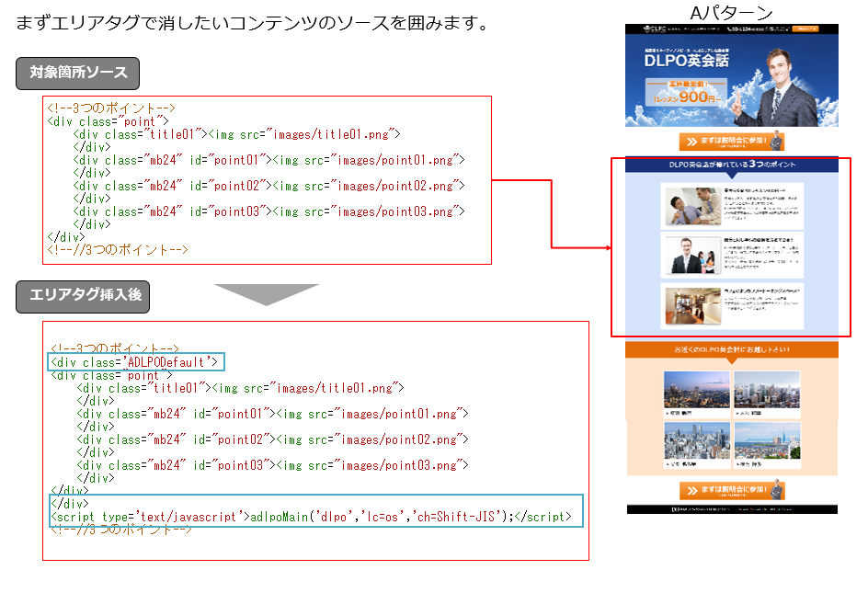The height and width of the screenshot is (593, 868).
Task: Click the <div class='ADLPODefault'> line
Action: 136,362
